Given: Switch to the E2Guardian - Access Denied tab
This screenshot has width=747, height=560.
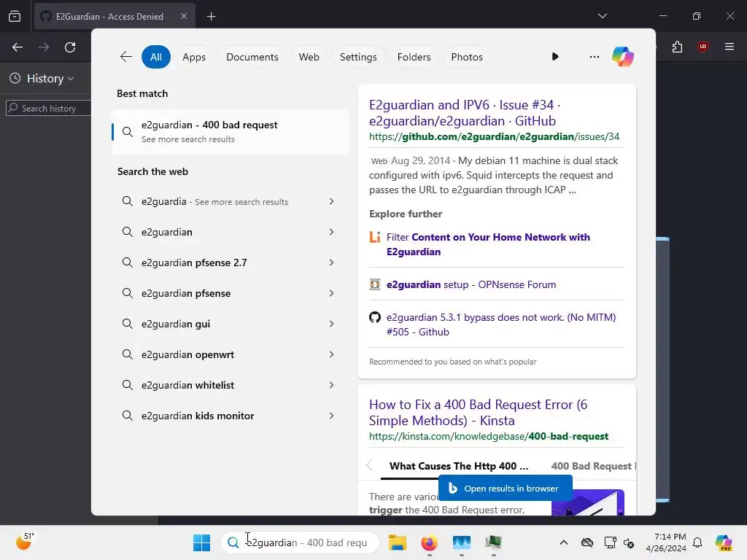Looking at the screenshot, I should [115, 16].
